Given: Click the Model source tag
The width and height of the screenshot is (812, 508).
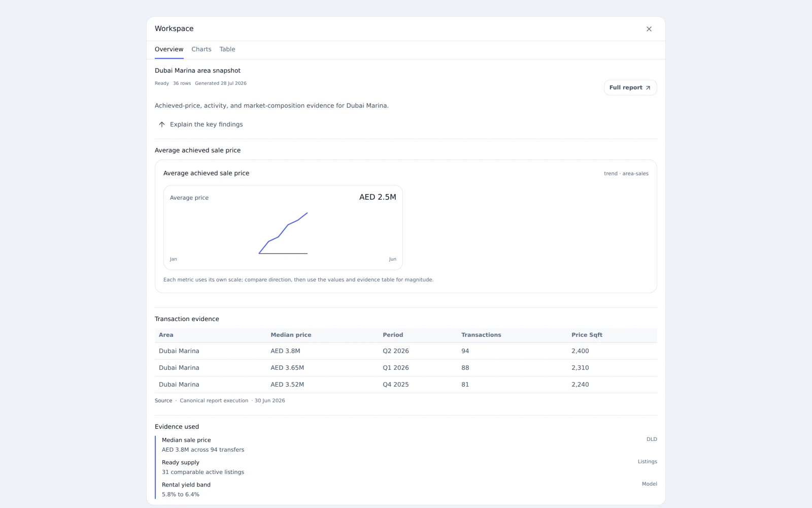Looking at the screenshot, I should click(650, 484).
